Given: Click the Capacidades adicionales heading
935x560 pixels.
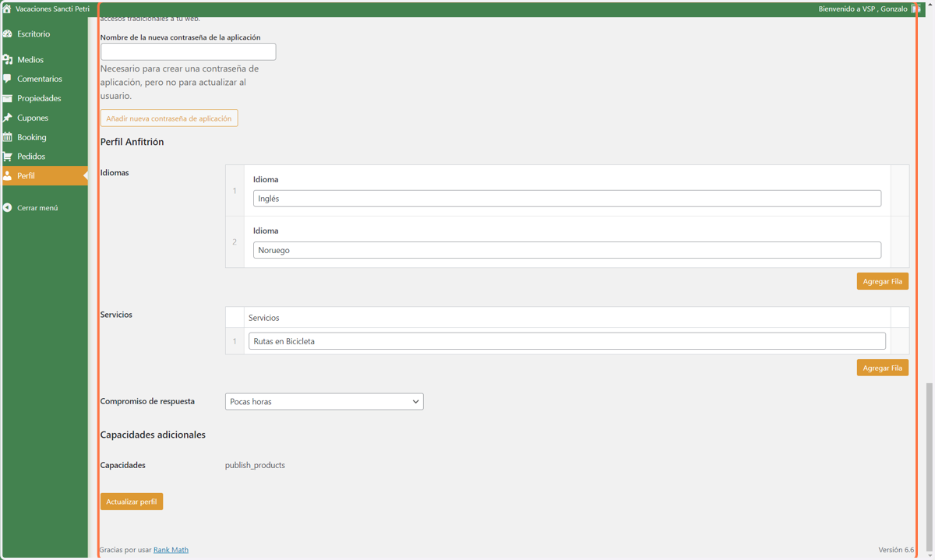Looking at the screenshot, I should coord(153,435).
